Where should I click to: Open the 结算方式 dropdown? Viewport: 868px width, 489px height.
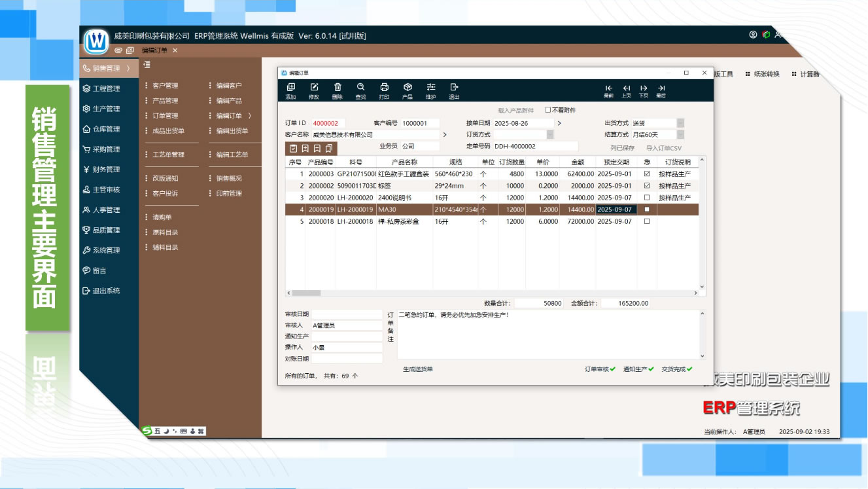click(x=680, y=135)
